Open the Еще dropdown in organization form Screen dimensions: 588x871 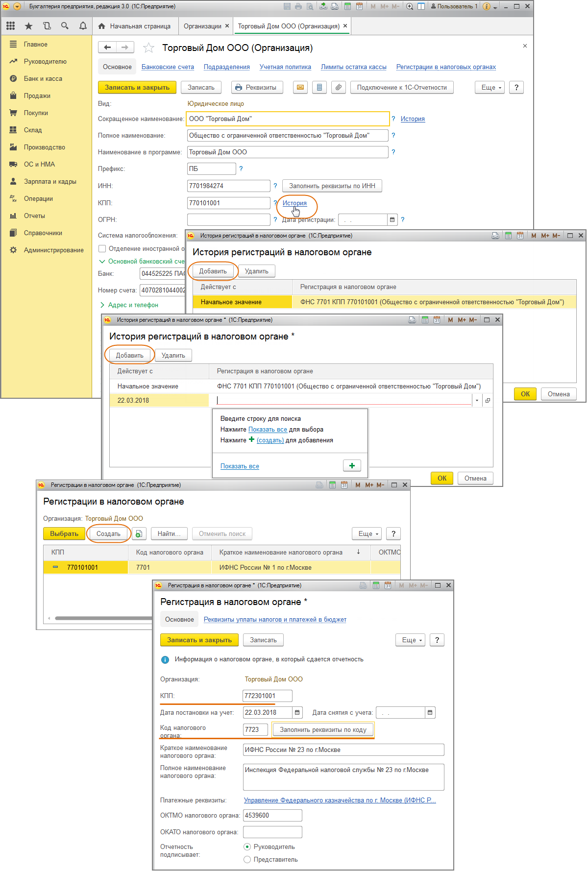490,87
